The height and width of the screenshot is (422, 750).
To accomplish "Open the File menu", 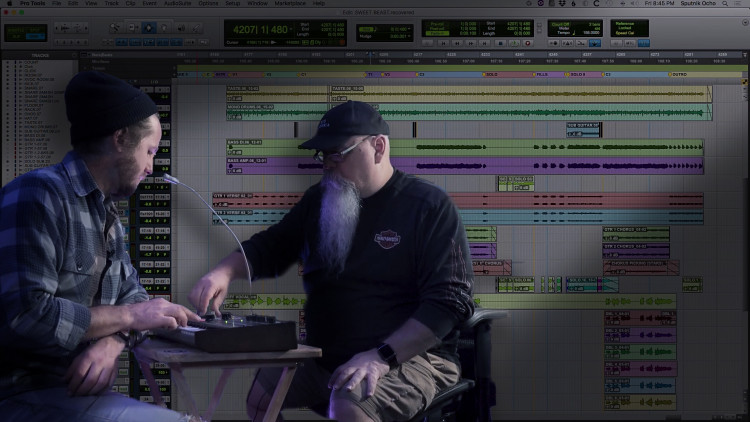I will tap(56, 3).
